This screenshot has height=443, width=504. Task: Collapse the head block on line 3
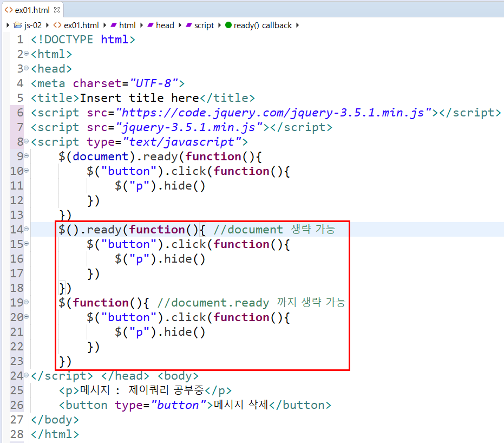coord(27,68)
